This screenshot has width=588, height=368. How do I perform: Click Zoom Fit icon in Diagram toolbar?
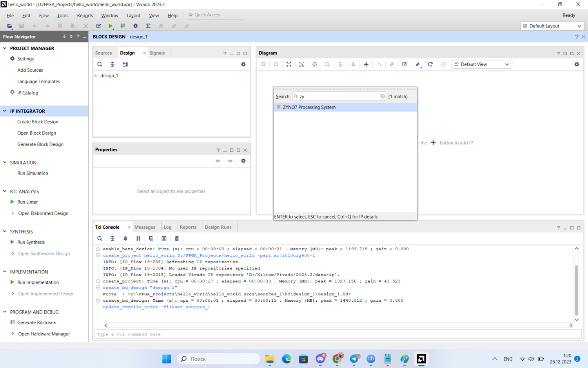click(x=289, y=64)
